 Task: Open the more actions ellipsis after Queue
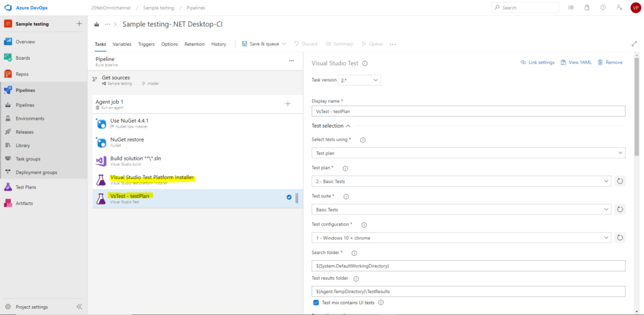coord(393,44)
